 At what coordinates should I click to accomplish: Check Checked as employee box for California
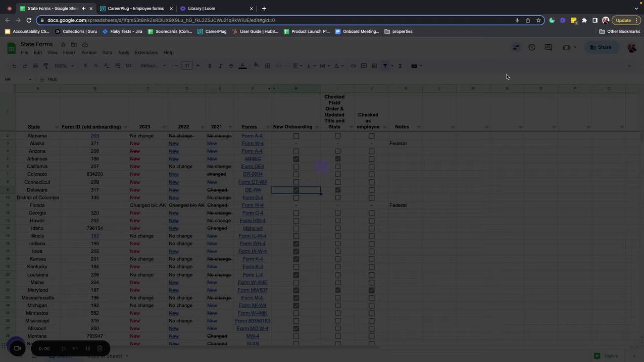(x=372, y=166)
